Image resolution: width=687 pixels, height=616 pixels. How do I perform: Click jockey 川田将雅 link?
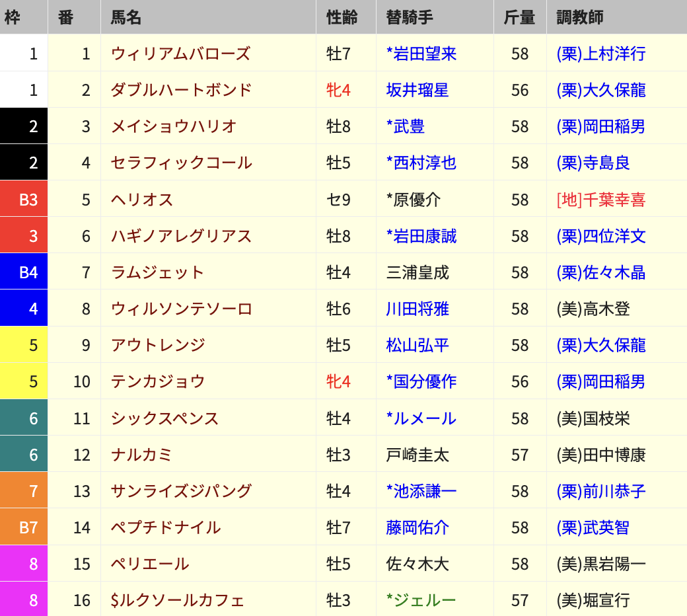point(417,309)
